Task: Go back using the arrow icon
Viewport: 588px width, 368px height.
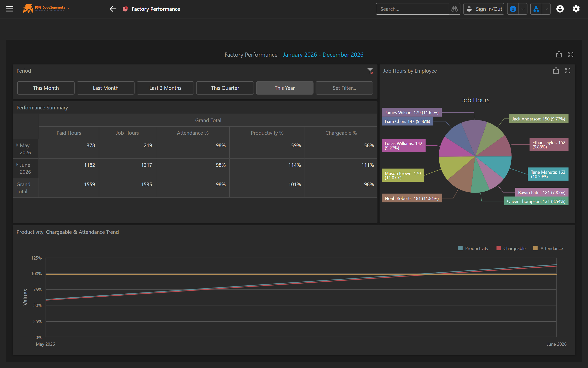Action: click(113, 9)
